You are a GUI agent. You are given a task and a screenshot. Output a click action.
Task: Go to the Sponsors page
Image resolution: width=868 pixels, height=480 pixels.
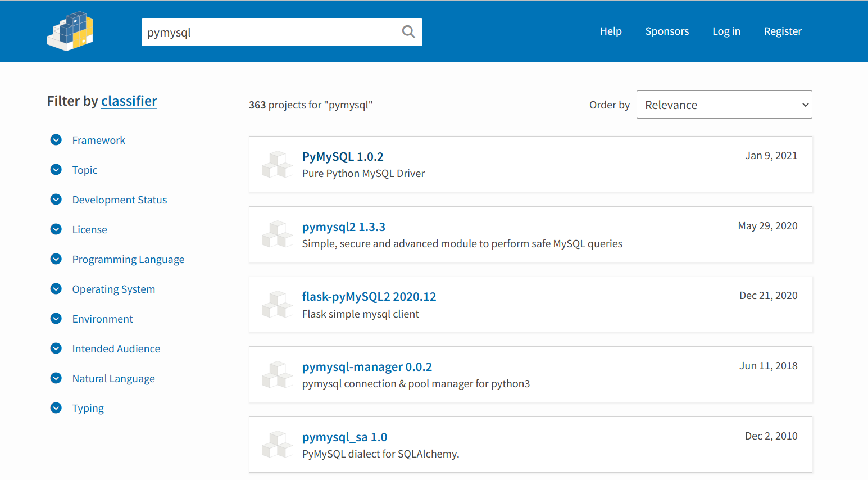pos(667,31)
